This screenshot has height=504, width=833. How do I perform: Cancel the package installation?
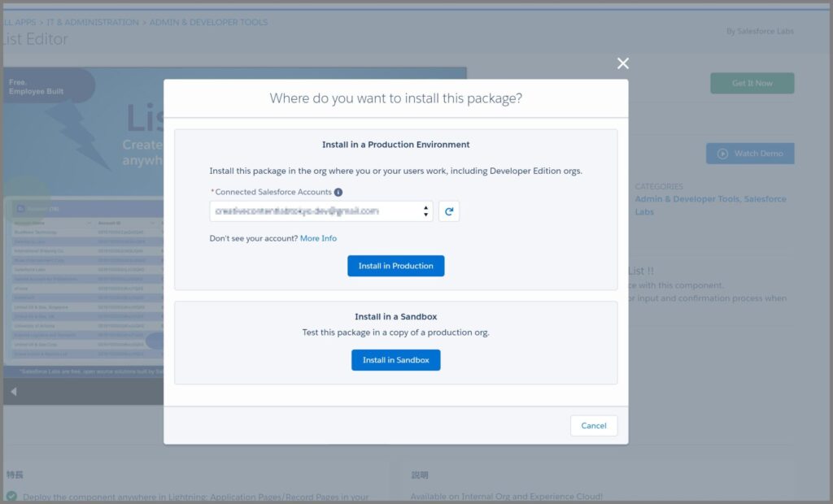594,425
